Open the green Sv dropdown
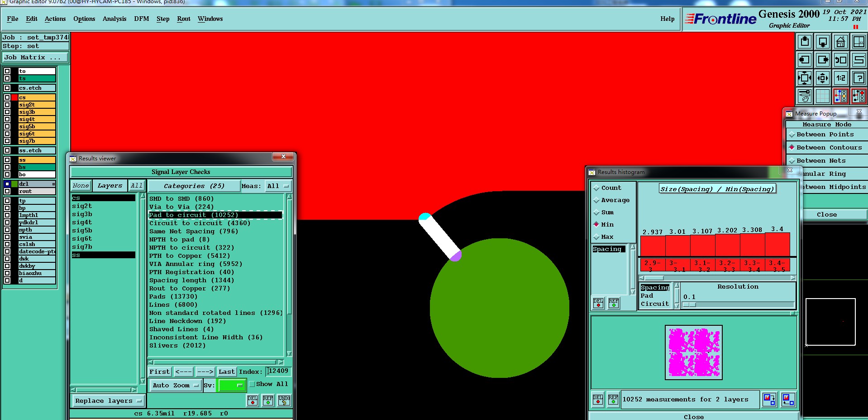868x420 pixels. pos(231,386)
